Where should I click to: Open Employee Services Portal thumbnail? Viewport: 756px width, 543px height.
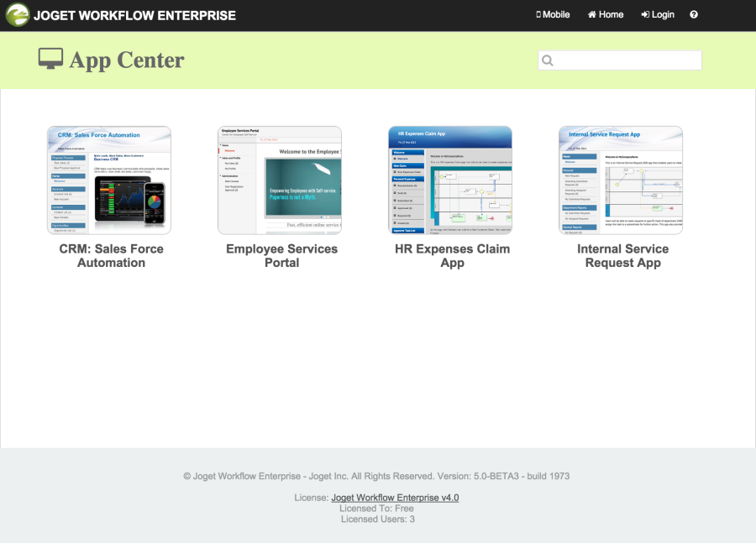point(280,180)
